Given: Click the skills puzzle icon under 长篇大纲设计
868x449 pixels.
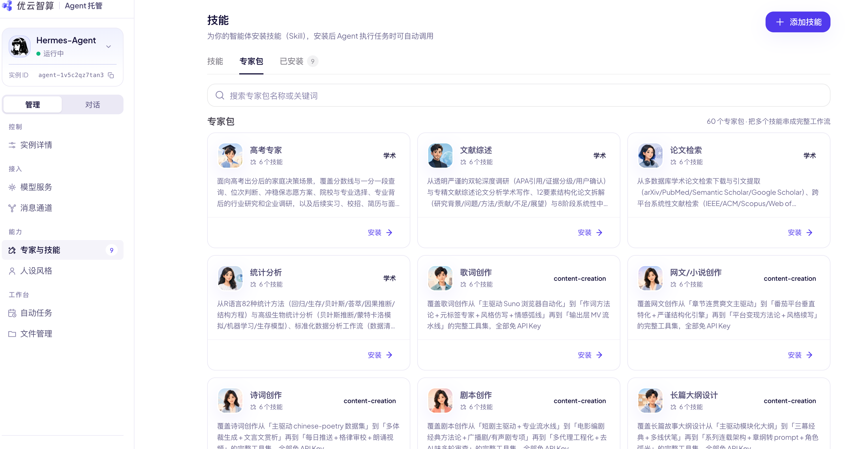Looking at the screenshot, I should (x=673, y=407).
